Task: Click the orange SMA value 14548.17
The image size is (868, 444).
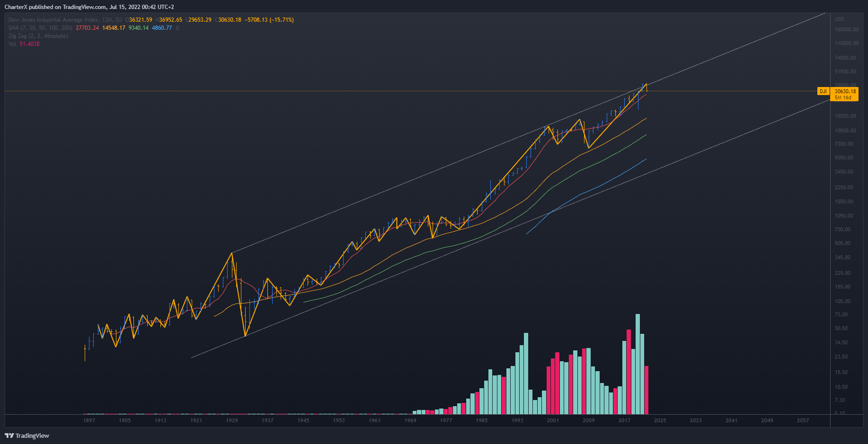Action: pos(114,28)
